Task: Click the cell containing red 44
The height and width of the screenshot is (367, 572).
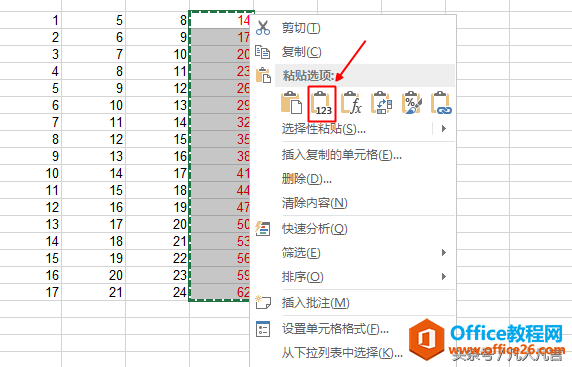Action: [x=220, y=190]
